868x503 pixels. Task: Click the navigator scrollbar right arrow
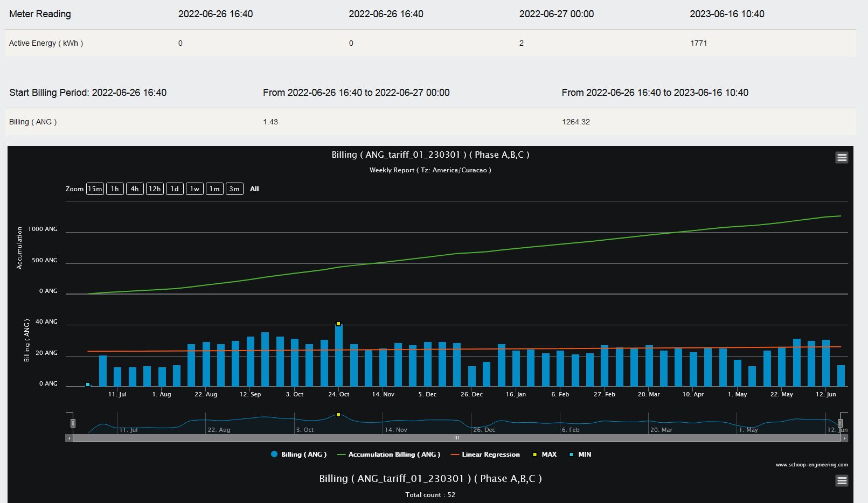pyautogui.click(x=844, y=438)
